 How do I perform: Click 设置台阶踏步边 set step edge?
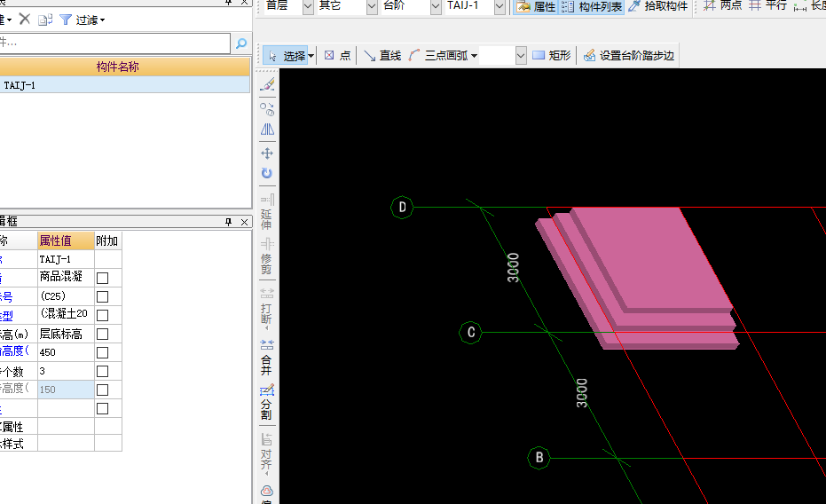click(x=629, y=55)
